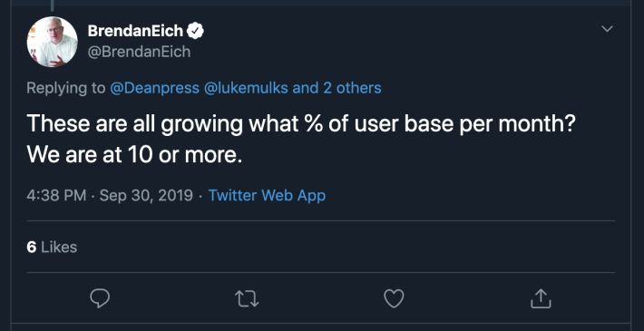View the 6 Likes list
Screen dimensions: 644x331
tap(52, 248)
